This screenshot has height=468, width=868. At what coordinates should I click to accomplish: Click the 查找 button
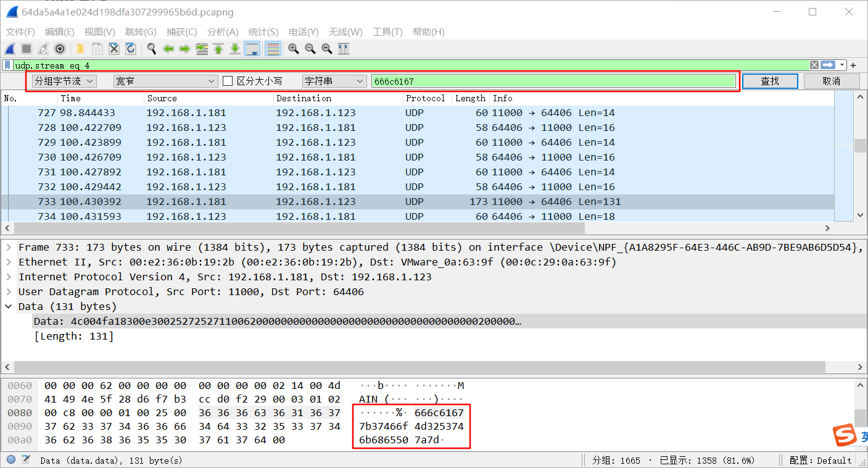770,81
